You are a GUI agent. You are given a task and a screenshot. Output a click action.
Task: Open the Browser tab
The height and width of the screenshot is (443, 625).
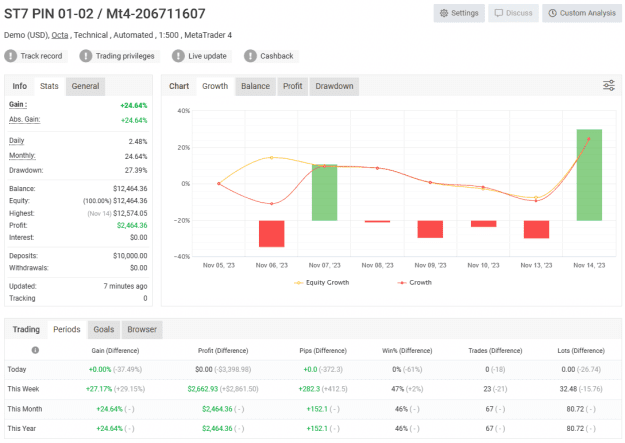pos(142,329)
